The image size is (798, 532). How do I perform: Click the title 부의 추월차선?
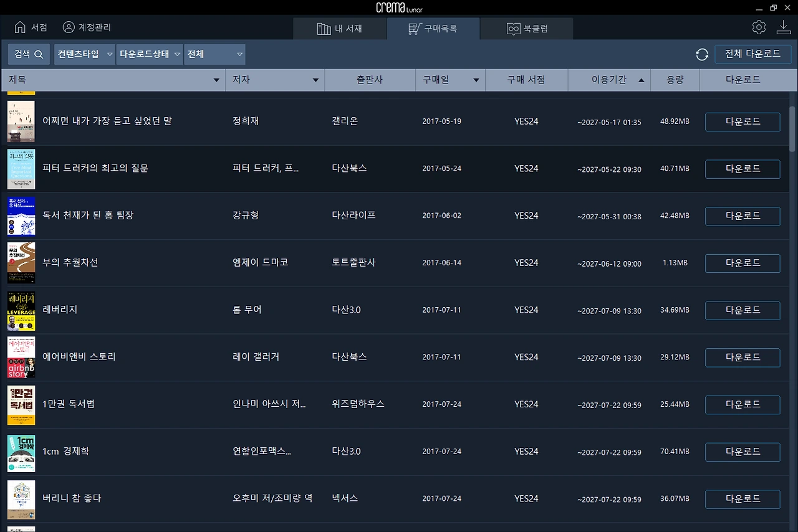[x=70, y=262]
